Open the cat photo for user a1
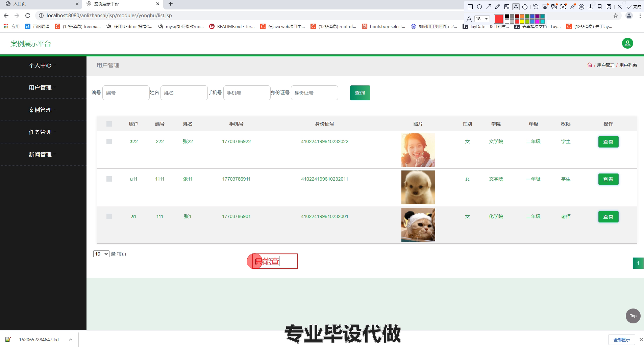Screen dimensions: 644x347 418,225
